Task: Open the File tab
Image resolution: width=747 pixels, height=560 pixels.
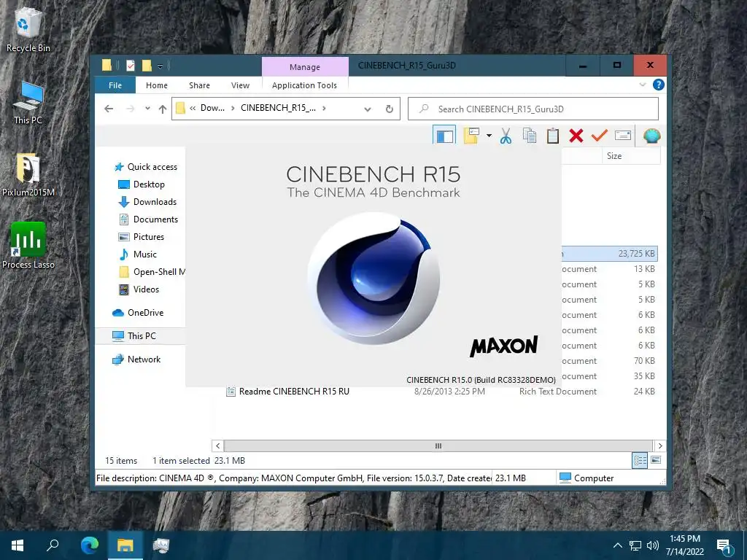Action: point(115,85)
